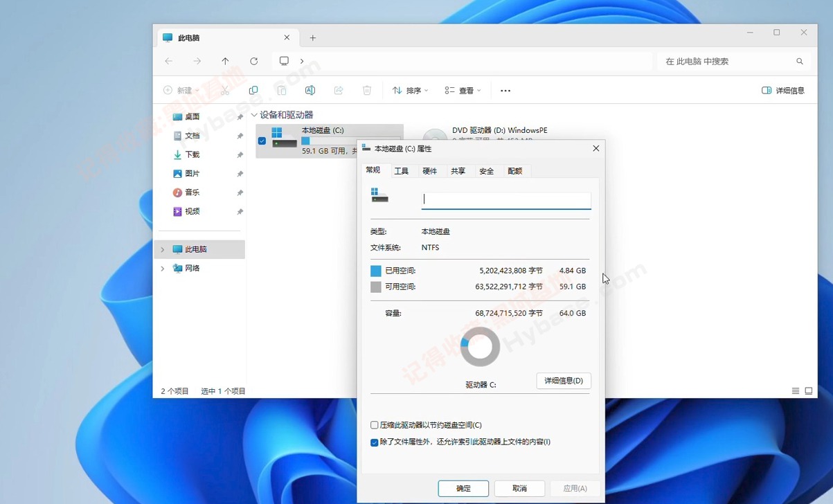Enable 压缩此驱动器以节约磁盘空间 checkbox
This screenshot has width=833, height=504.
point(375,425)
